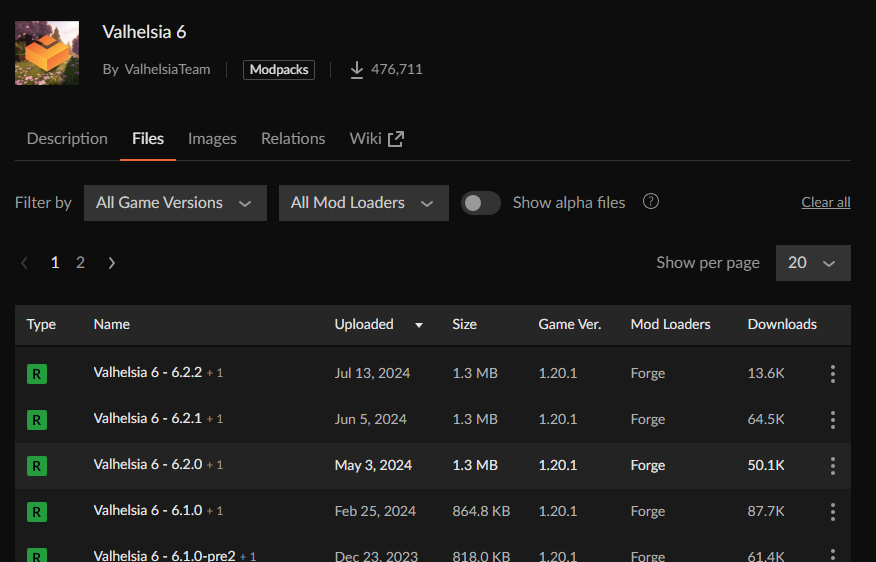Screen dimensions: 876x562
Task: Click the Uploaded sort direction arrow
Action: point(418,325)
